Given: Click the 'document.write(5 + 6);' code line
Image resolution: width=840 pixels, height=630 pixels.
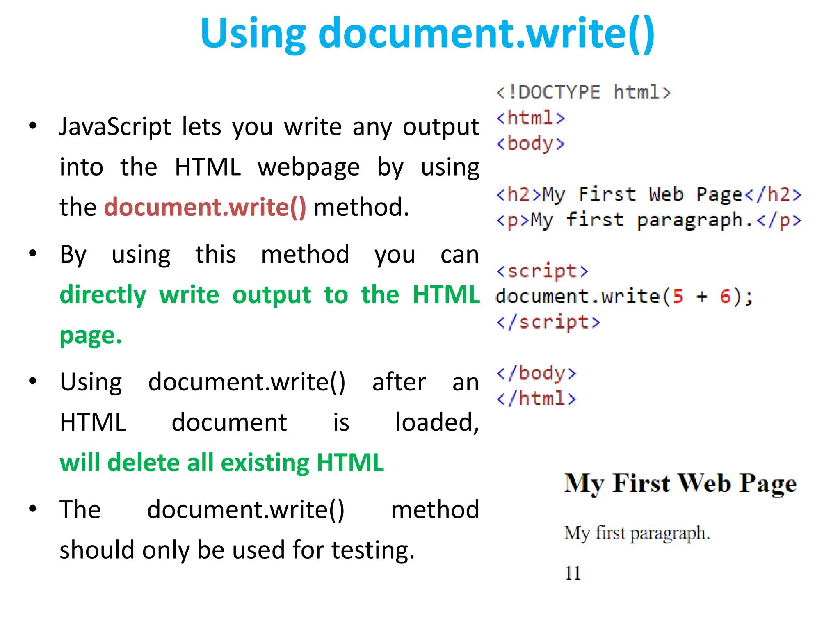Looking at the screenshot, I should tap(624, 297).
